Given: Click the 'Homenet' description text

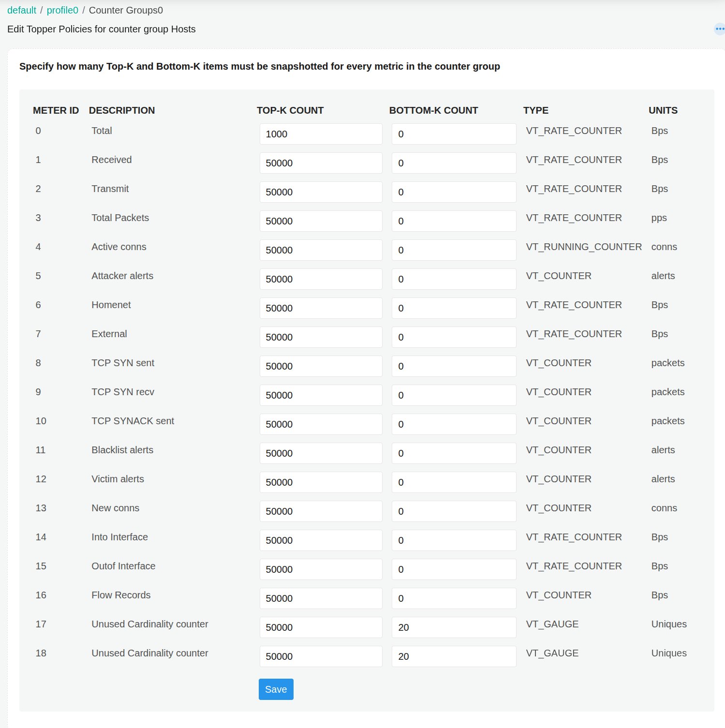Looking at the screenshot, I should (x=111, y=305).
